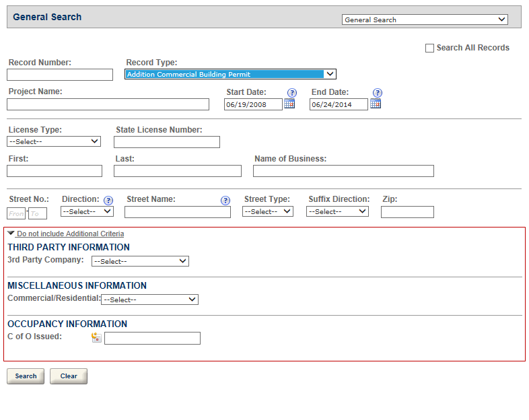Open the C of O Issued date icon
The height and width of the screenshot is (420, 529).
96,338
